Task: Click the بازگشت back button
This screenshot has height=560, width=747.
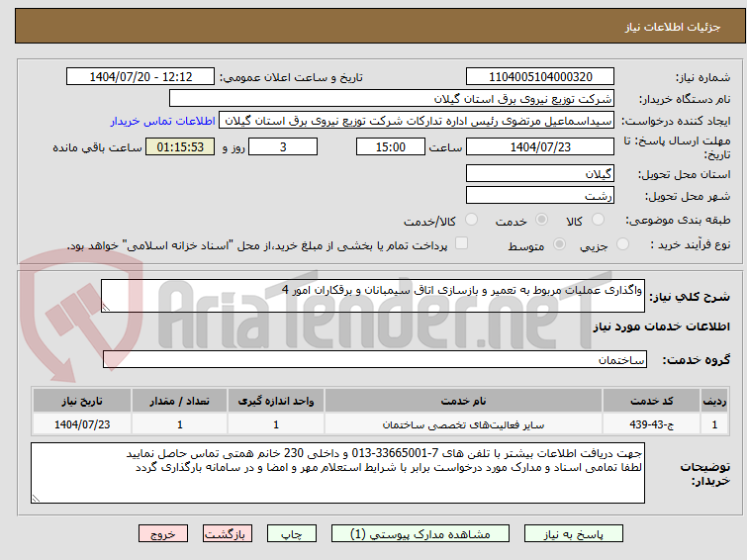Action: coord(228,534)
